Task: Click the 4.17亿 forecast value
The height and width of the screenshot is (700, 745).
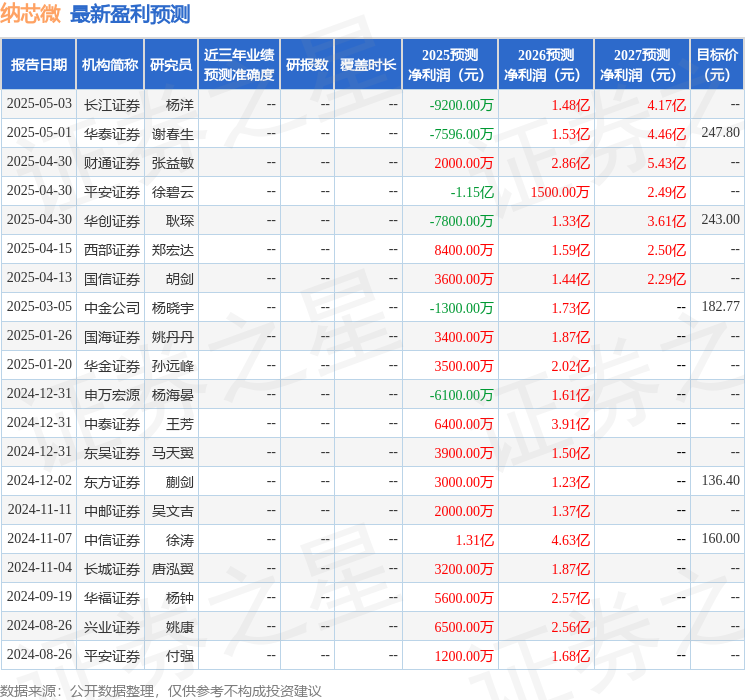Action: pos(667,105)
